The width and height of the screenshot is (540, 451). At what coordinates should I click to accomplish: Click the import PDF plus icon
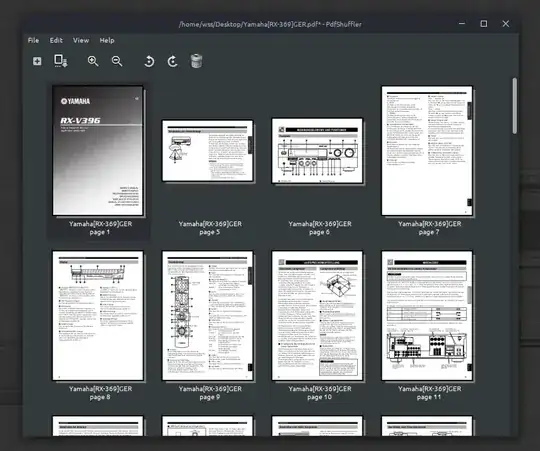[37, 61]
